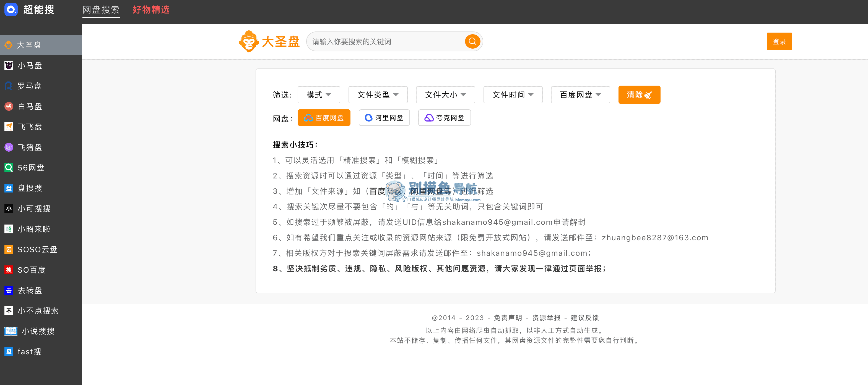Expand the 文件类型 filter dropdown
868x385 pixels.
(379, 95)
